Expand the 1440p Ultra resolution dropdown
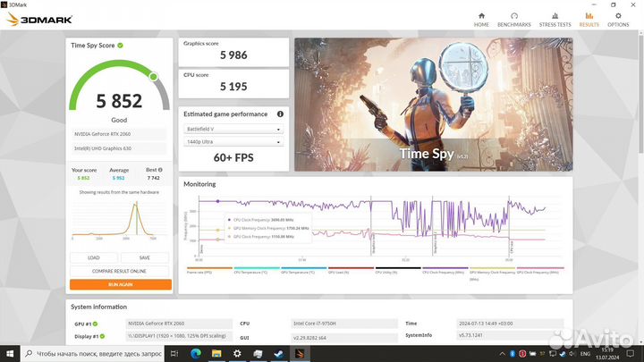644x362 pixels. coord(233,141)
